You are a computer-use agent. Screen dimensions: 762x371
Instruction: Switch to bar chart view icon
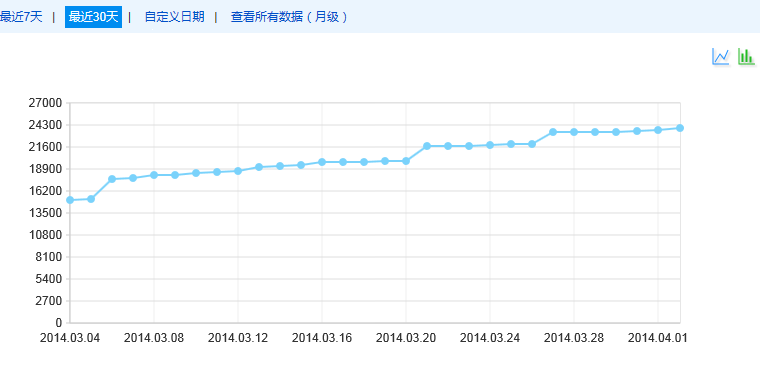(x=746, y=56)
